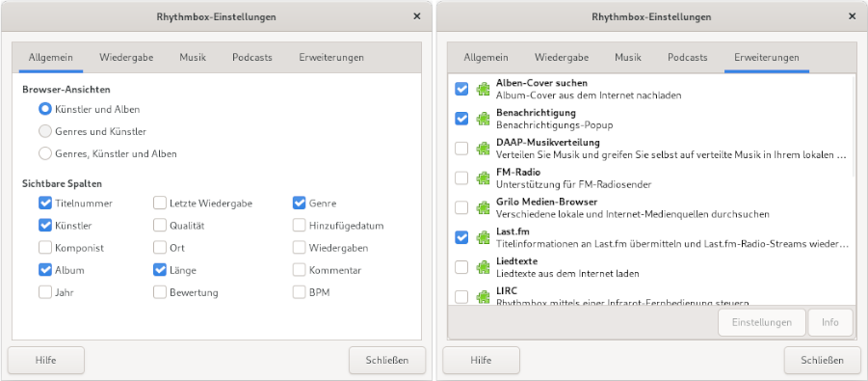Enable the Ort column checkbox
Screen dimensions: 868x381
point(160,248)
